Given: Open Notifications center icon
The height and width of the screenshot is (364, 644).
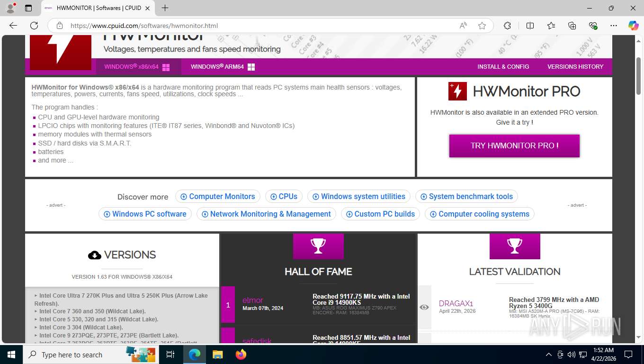Looking at the screenshot, I should point(628,355).
